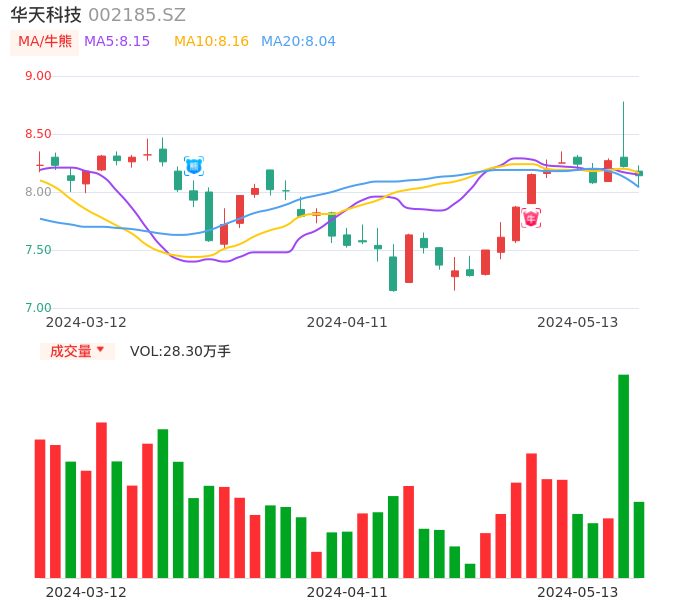Click the VOL:28.30万手 volume readout
Image resolution: width=686 pixels, height=606 pixels.
tap(180, 351)
